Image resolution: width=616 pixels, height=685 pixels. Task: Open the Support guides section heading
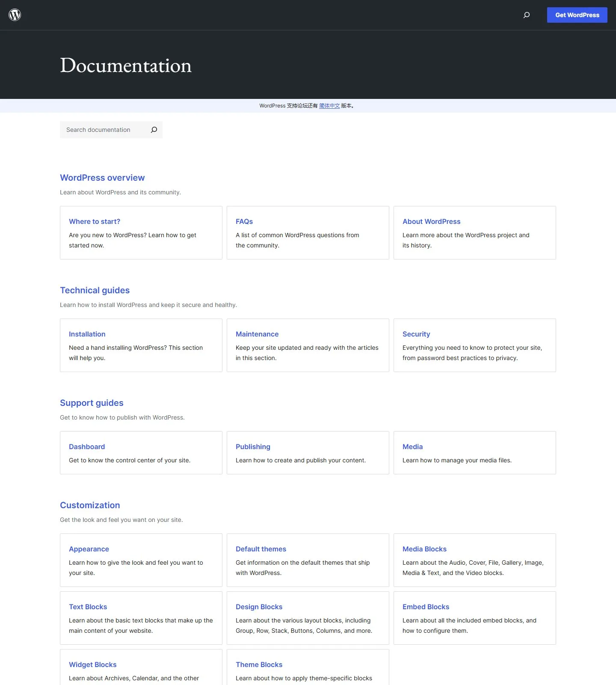pyautogui.click(x=92, y=403)
